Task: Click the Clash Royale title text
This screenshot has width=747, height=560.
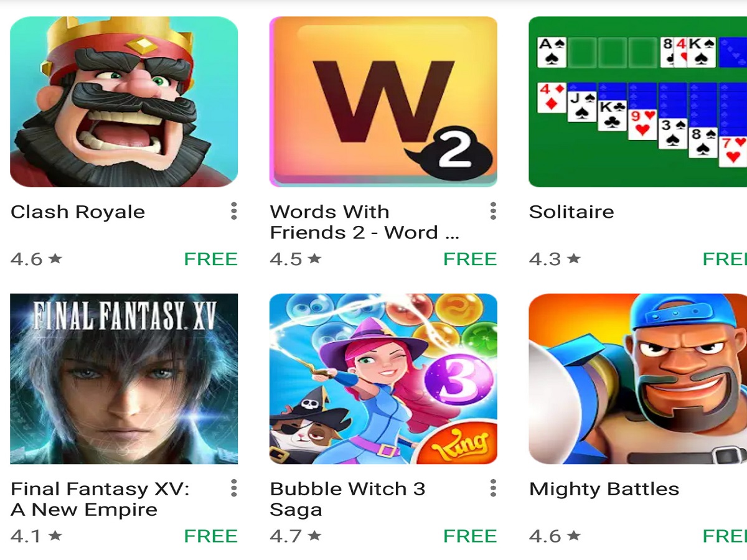Action: tap(78, 212)
